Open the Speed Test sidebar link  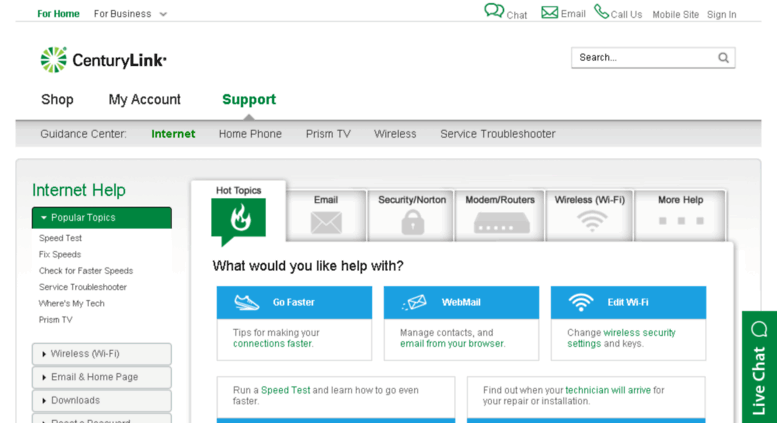coord(60,239)
